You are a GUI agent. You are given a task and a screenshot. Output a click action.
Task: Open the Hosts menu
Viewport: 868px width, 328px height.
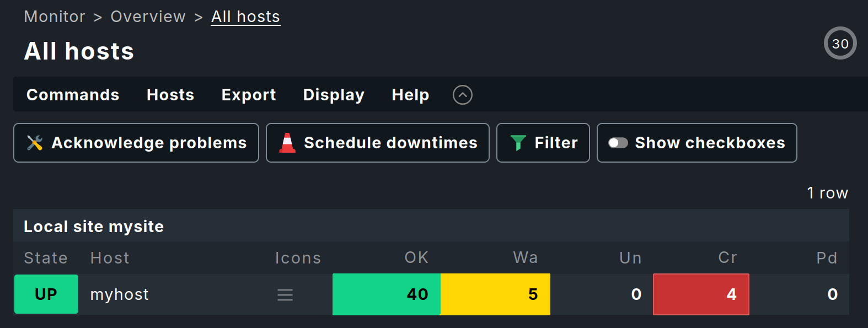pyautogui.click(x=170, y=95)
